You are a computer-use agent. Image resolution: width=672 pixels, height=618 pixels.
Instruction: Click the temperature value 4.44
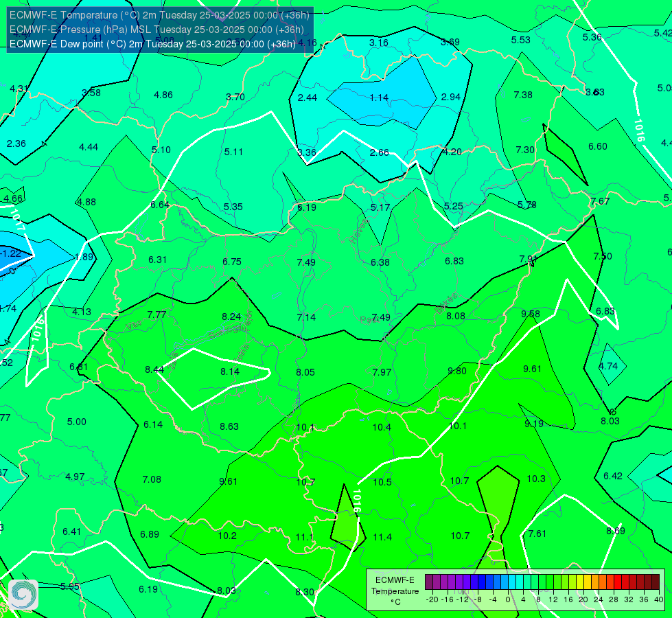click(89, 147)
